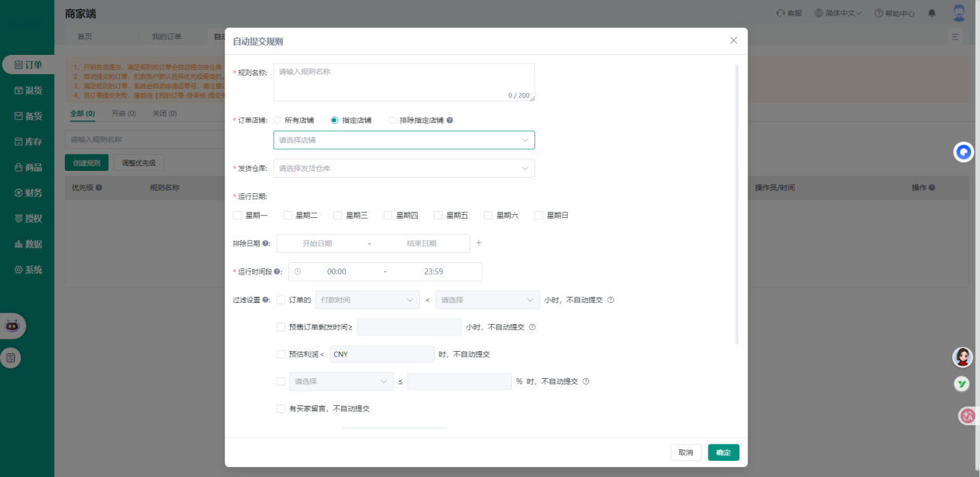The height and width of the screenshot is (477, 980).
Task: Click the 确定 confirm button
Action: (x=723, y=452)
